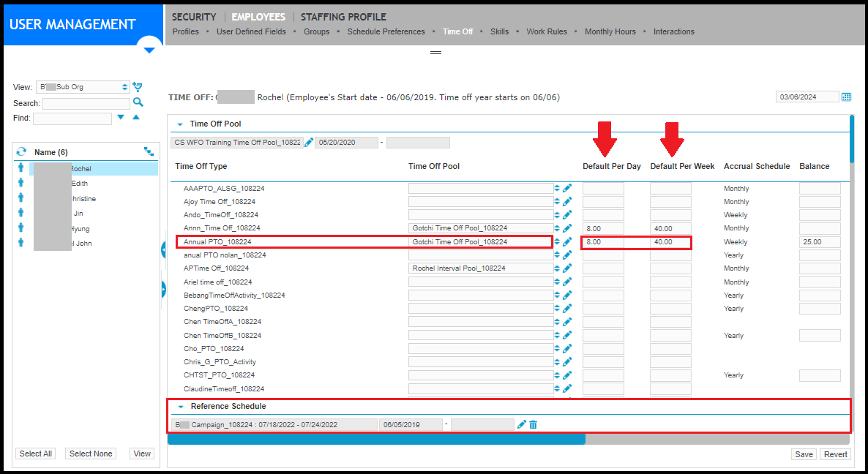Image resolution: width=868 pixels, height=474 pixels.
Task: Open the Security section
Action: (194, 17)
